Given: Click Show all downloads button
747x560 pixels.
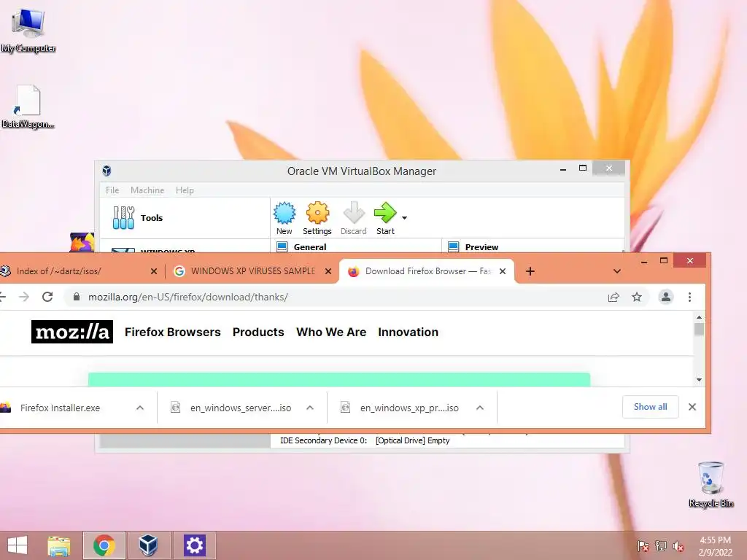Looking at the screenshot, I should pyautogui.click(x=650, y=407).
